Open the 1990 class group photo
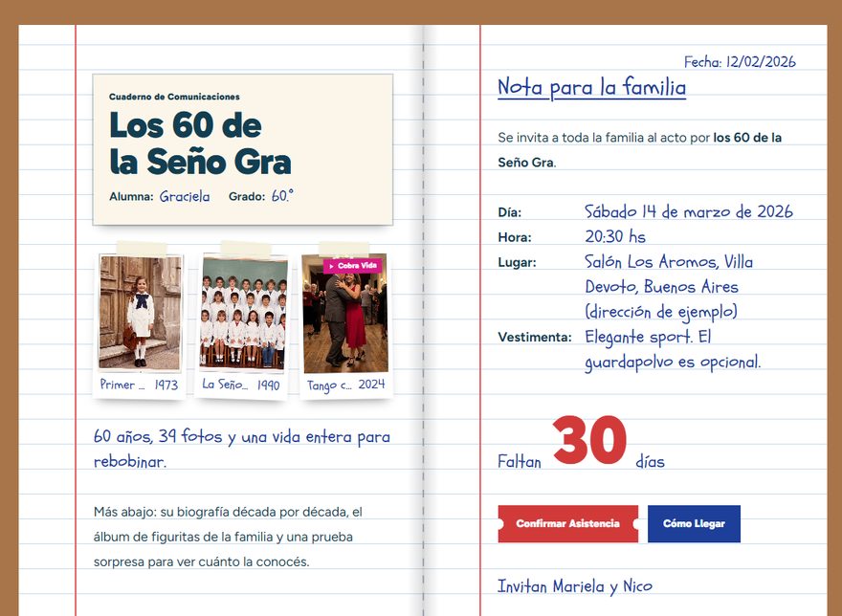Viewport: 842px width, 616px height. coord(243,314)
